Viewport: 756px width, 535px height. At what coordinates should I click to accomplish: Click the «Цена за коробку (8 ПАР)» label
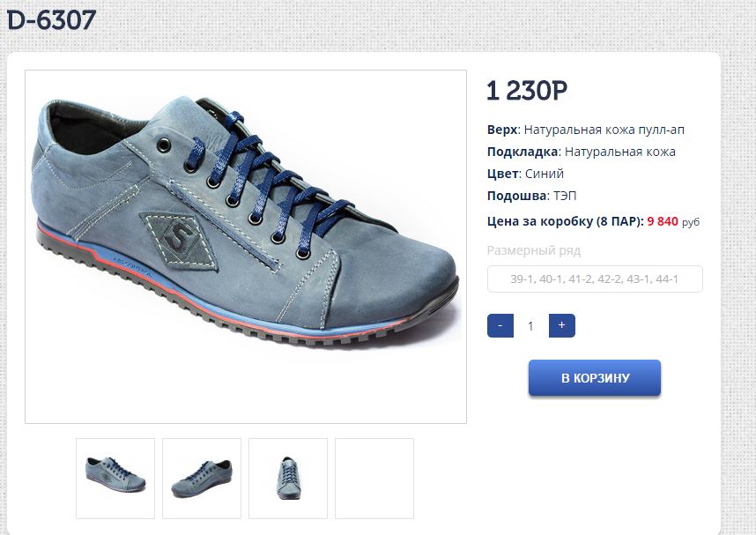coord(565,221)
